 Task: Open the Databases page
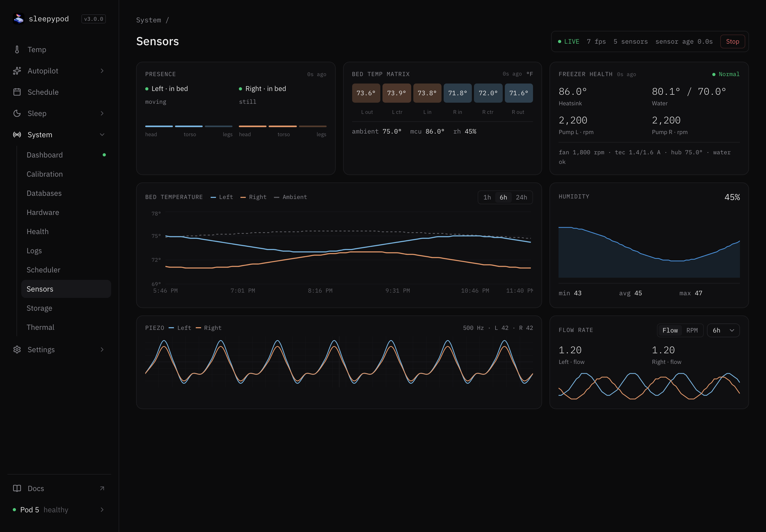pyautogui.click(x=66, y=193)
